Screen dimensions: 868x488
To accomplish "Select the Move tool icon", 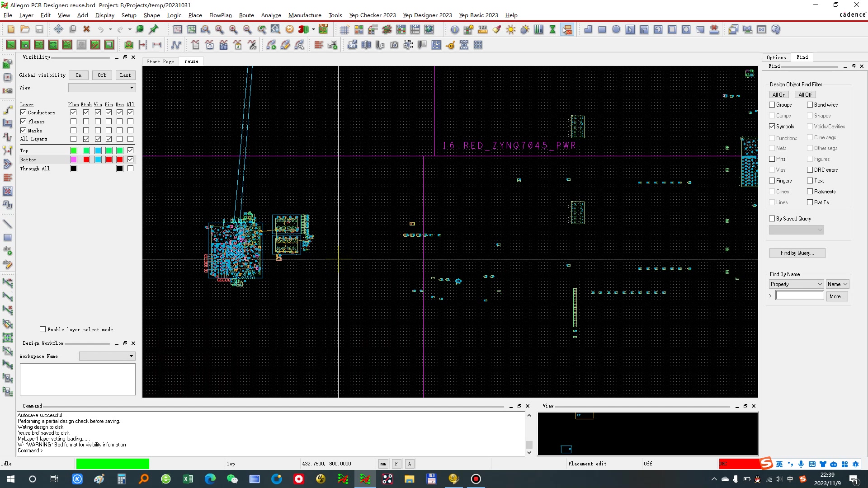I will pyautogui.click(x=58, y=29).
